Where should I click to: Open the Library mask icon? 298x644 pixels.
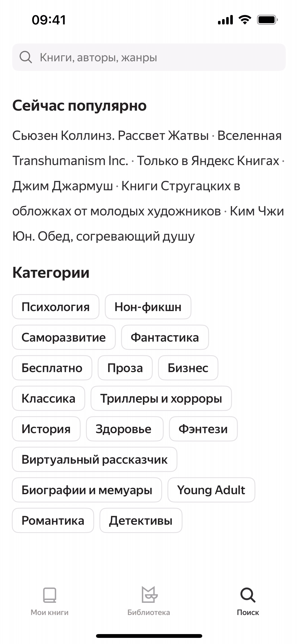pos(149,595)
